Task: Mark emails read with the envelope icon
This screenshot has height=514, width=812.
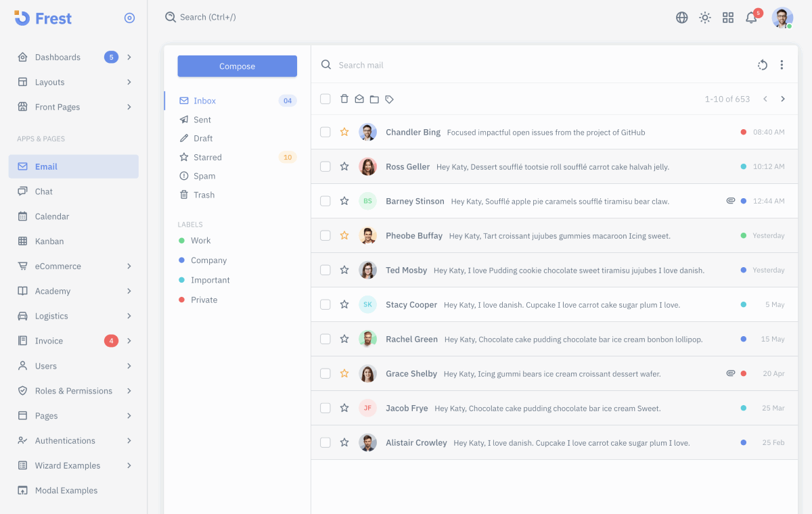Action: (x=360, y=98)
